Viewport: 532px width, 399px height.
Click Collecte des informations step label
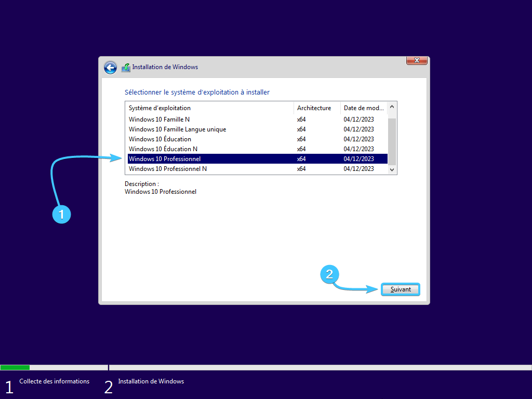(x=54, y=381)
